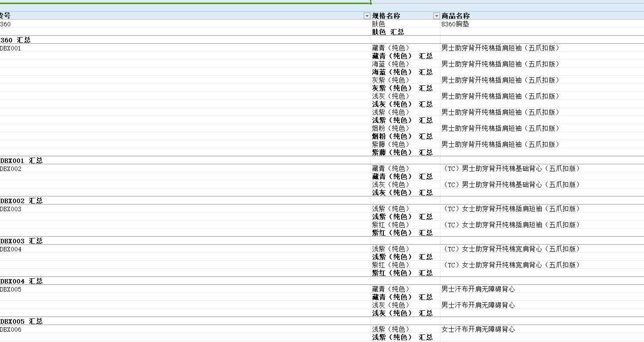The height and width of the screenshot is (342, 644).
Task: Select the 灰紫（纯色） 汇总 subtotal cell
Action: pos(403,88)
